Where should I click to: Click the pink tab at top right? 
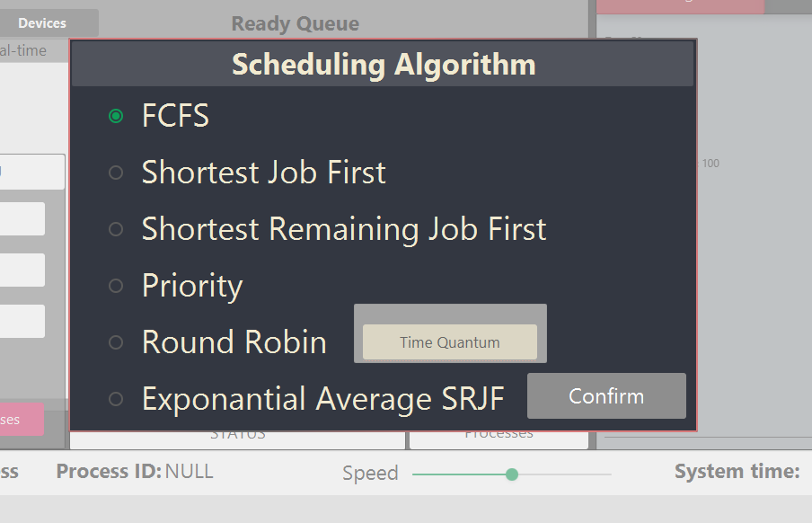(x=680, y=6)
